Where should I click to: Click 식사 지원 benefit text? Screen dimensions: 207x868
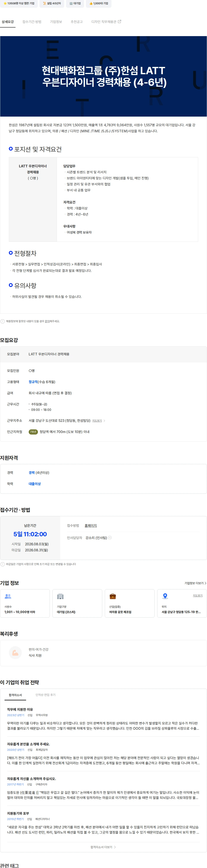pos(35,655)
